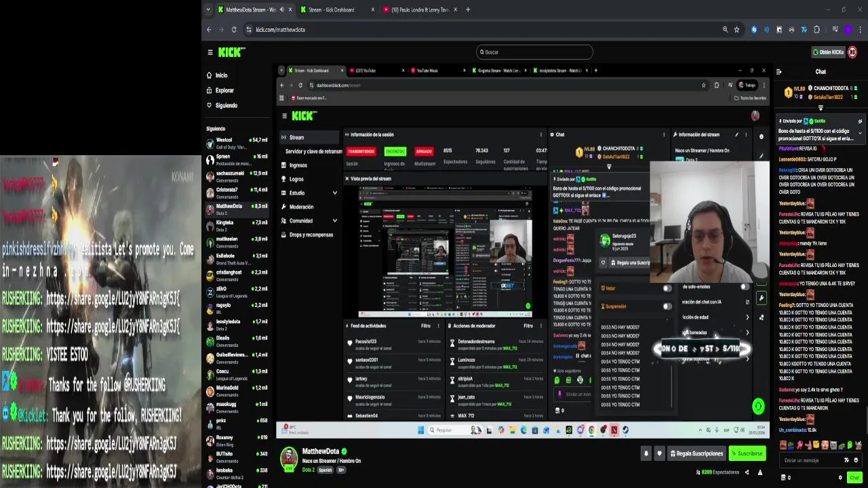Image resolution: width=868 pixels, height=488 pixels.
Task: Open Roxanny's channel in the sidebar
Action: coord(237,441)
